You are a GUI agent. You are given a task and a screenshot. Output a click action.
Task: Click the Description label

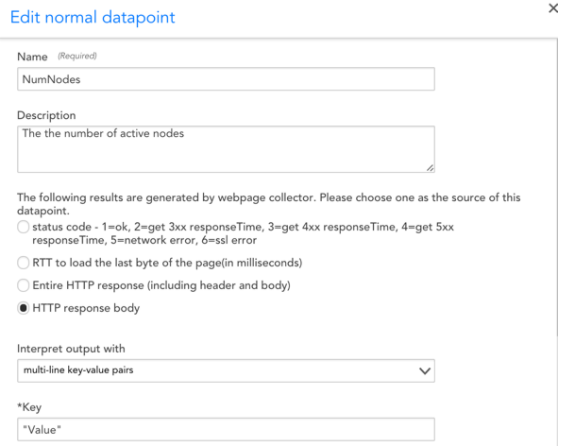(x=47, y=115)
